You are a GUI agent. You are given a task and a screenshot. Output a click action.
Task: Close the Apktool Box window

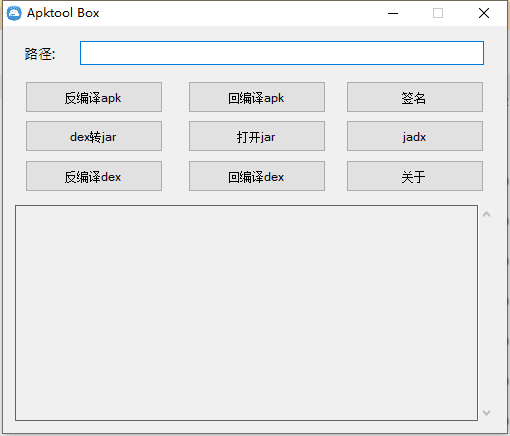(484, 13)
